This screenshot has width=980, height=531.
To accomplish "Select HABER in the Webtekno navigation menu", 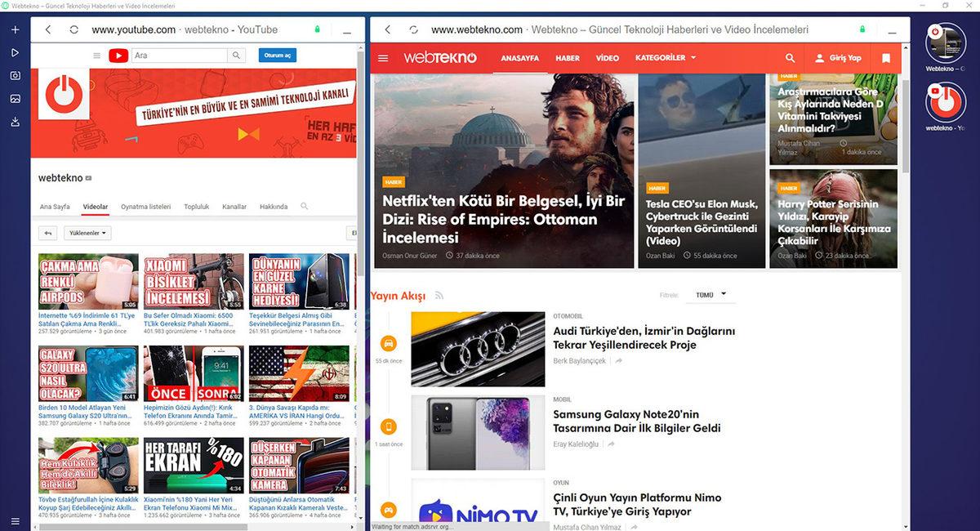I will click(x=568, y=57).
